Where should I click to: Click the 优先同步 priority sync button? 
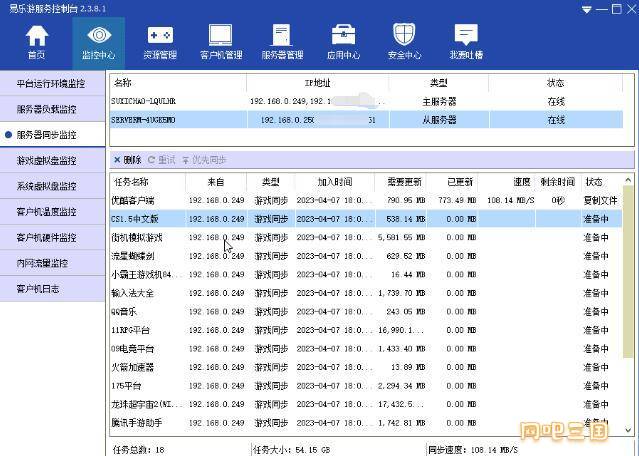pyautogui.click(x=204, y=160)
